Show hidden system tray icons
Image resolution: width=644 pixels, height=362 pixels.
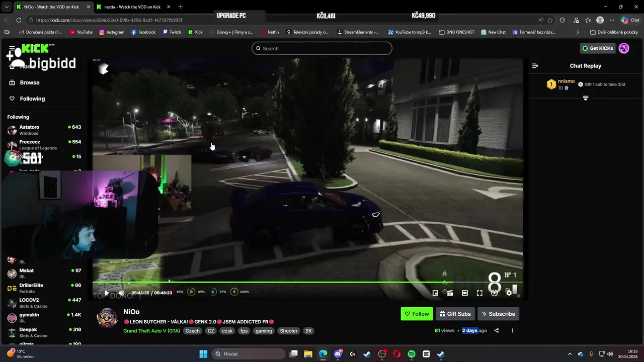[x=570, y=354]
